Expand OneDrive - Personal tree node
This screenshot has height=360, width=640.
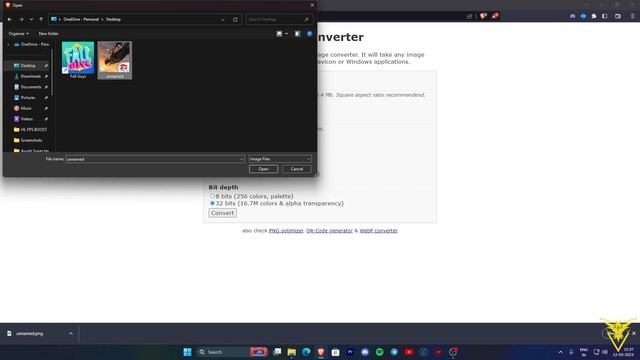point(8,44)
